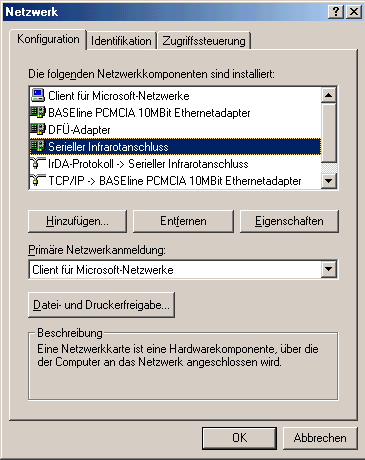
Task: Open the Primäre Netzwerkanmeldung dropdown arrow
Action: 329,269
